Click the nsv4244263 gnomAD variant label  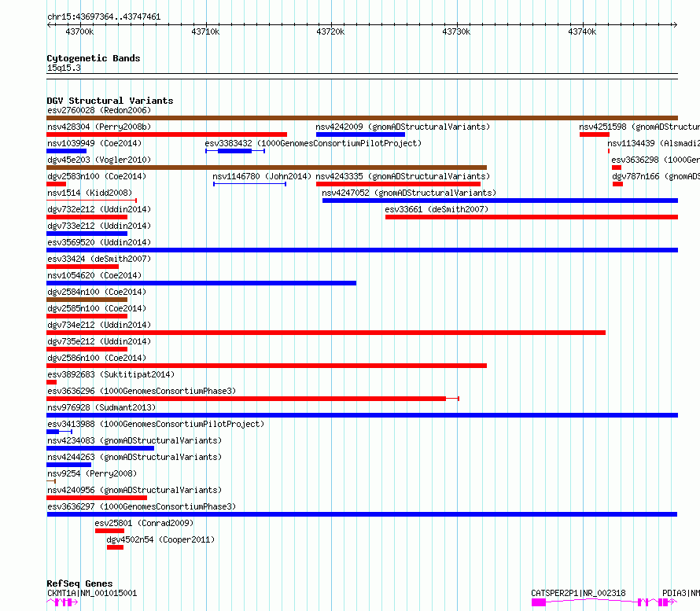[x=134, y=457]
